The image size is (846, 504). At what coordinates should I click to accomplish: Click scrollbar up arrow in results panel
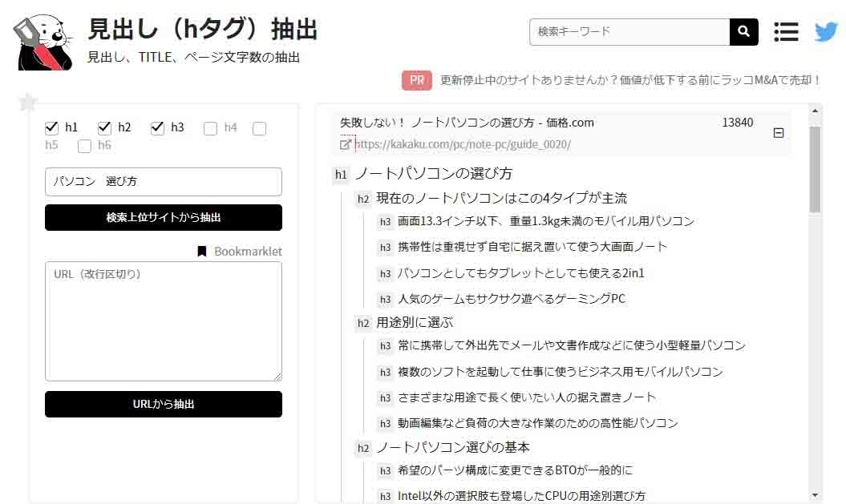tap(815, 111)
